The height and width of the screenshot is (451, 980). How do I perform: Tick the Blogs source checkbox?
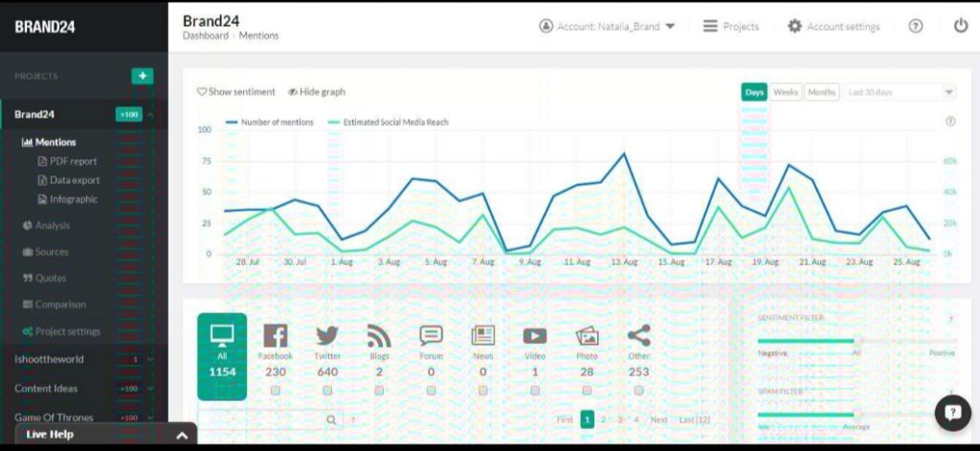379,391
